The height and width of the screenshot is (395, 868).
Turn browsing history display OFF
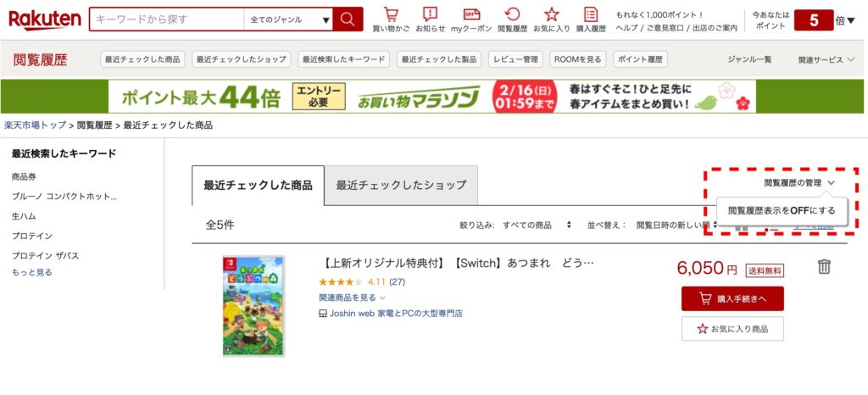click(782, 210)
